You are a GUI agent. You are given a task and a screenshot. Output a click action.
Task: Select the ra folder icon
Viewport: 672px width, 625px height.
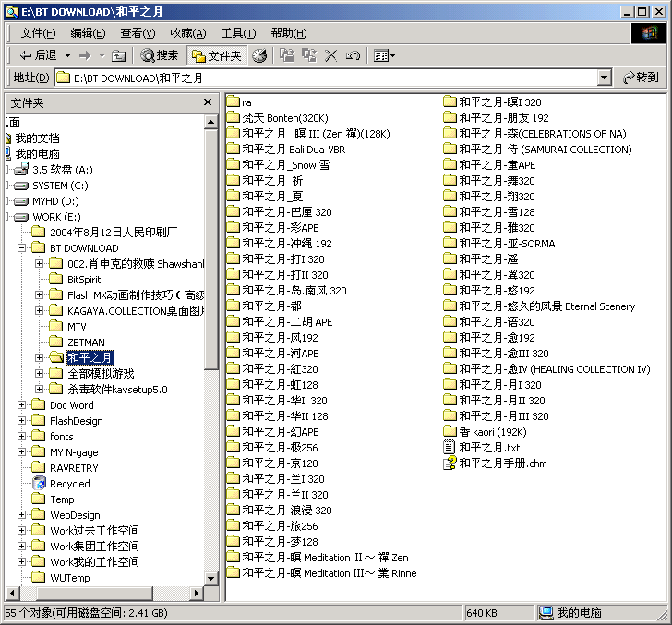234,102
